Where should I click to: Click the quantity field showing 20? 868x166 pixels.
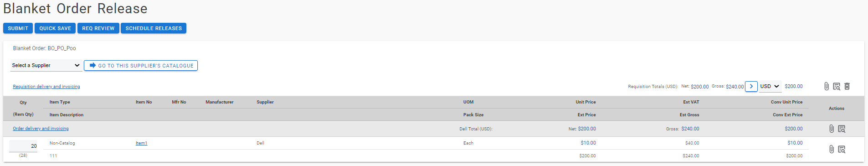23,146
